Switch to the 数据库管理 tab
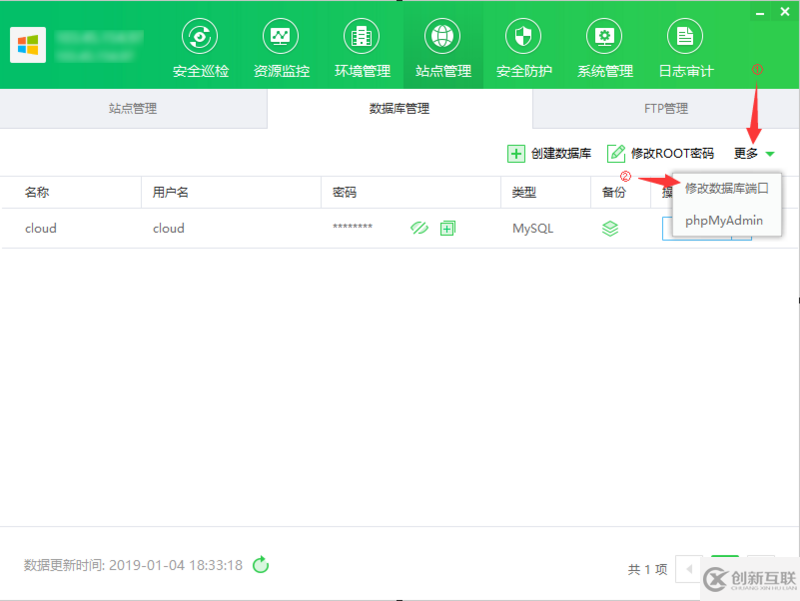This screenshot has width=800, height=601. pyautogui.click(x=399, y=109)
